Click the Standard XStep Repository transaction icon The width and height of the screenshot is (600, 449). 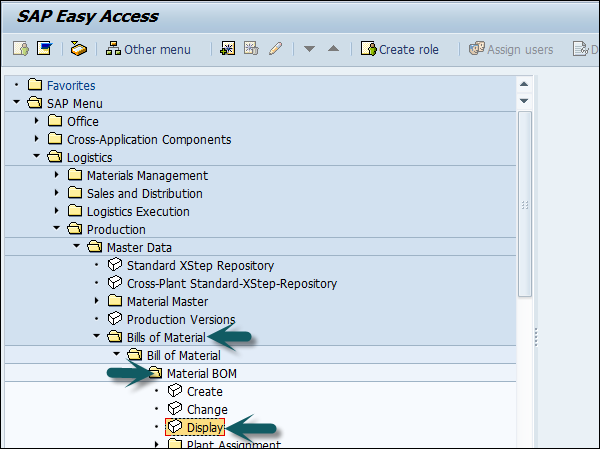115,265
